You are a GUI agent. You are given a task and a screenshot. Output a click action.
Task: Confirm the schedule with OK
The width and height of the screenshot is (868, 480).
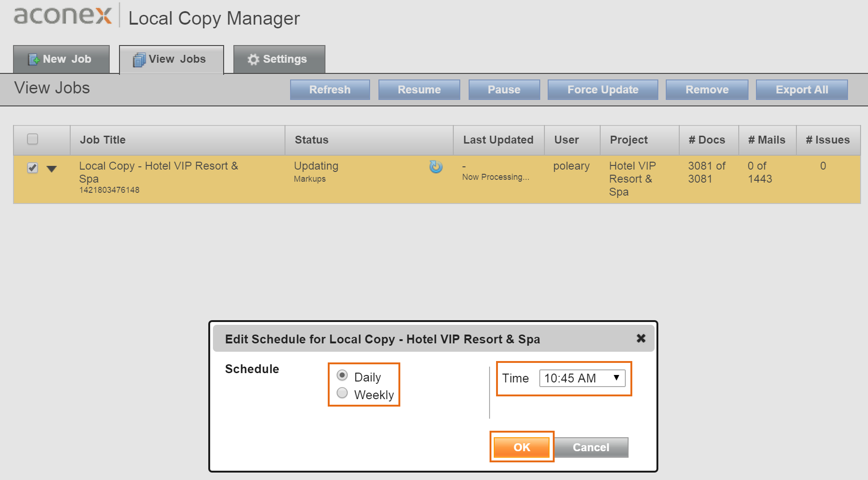(522, 447)
